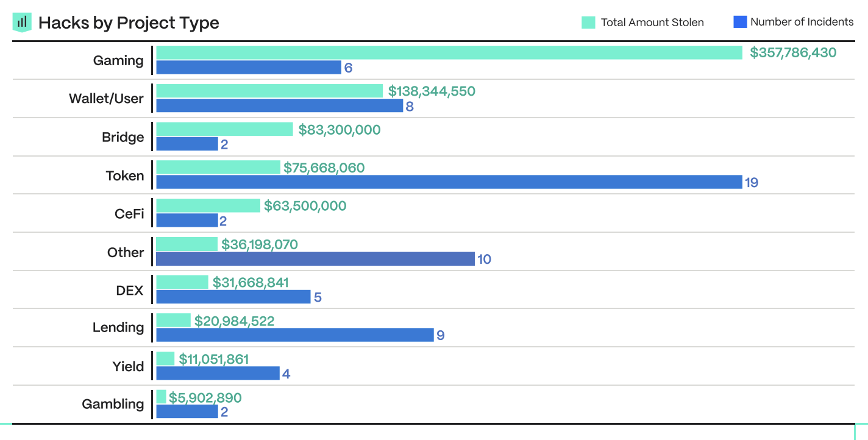Click the Gambling amount stolen bar
This screenshot has height=440, width=868.
pyautogui.click(x=162, y=397)
